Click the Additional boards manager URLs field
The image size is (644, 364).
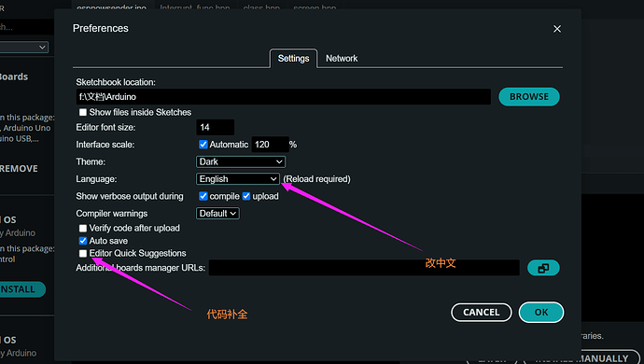(x=364, y=268)
